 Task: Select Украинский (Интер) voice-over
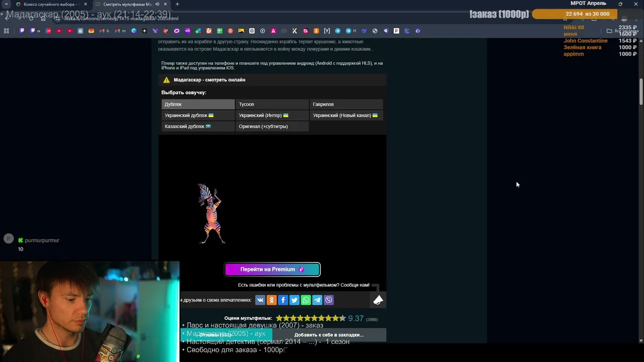272,115
